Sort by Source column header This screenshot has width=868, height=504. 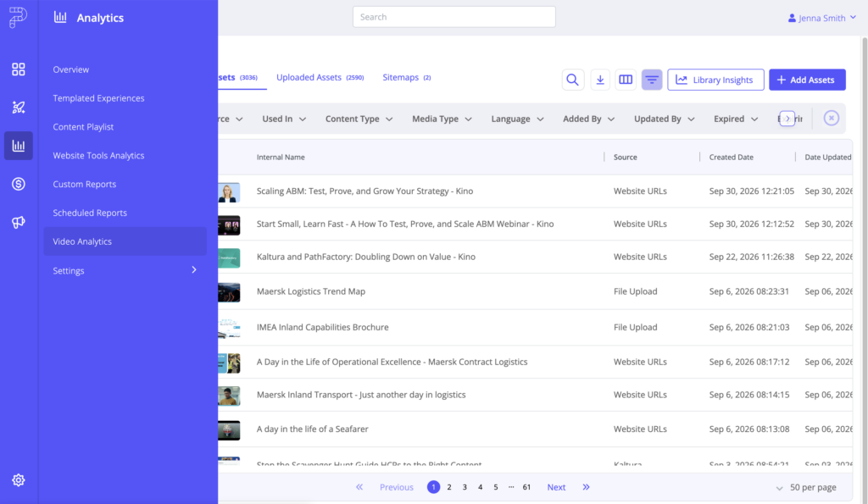click(625, 157)
